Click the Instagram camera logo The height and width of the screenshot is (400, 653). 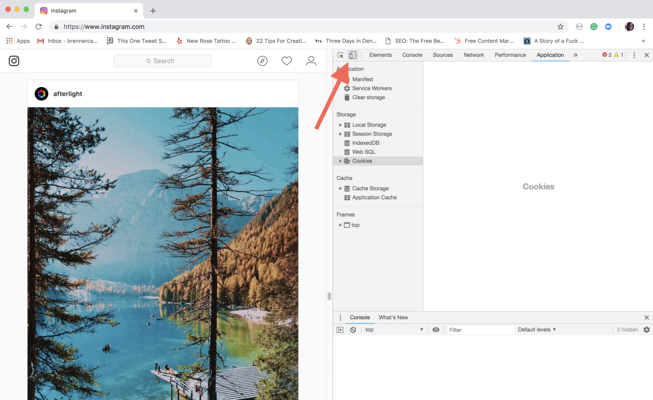point(14,61)
